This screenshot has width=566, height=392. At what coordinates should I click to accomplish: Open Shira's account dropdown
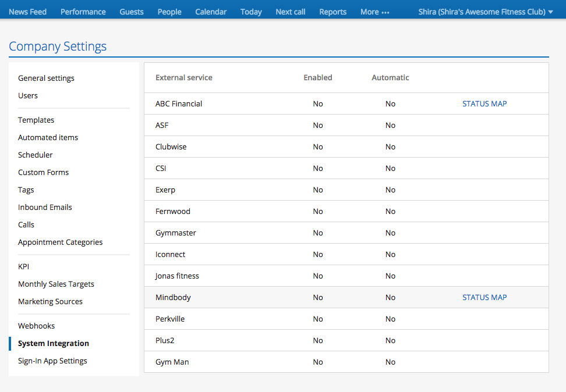486,12
